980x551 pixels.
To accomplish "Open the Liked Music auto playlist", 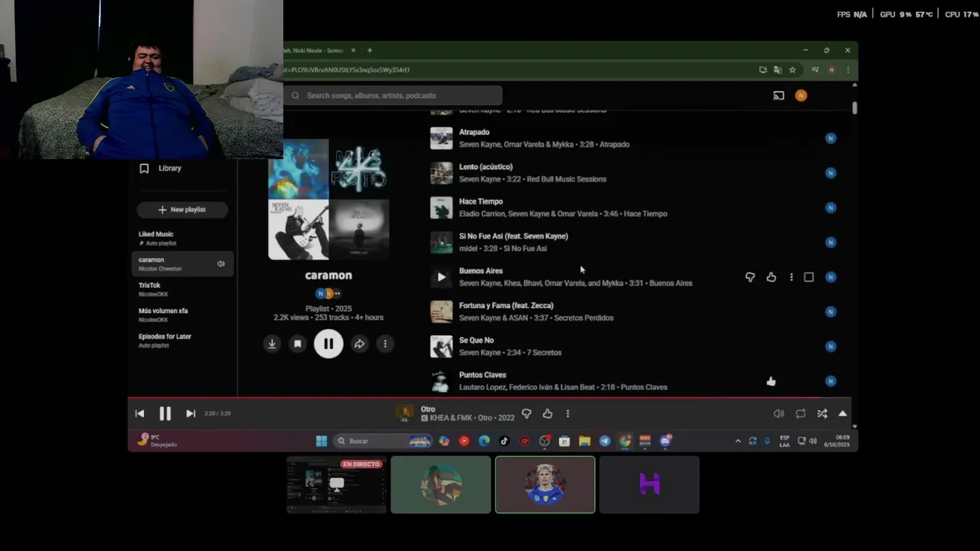I will pyautogui.click(x=182, y=238).
